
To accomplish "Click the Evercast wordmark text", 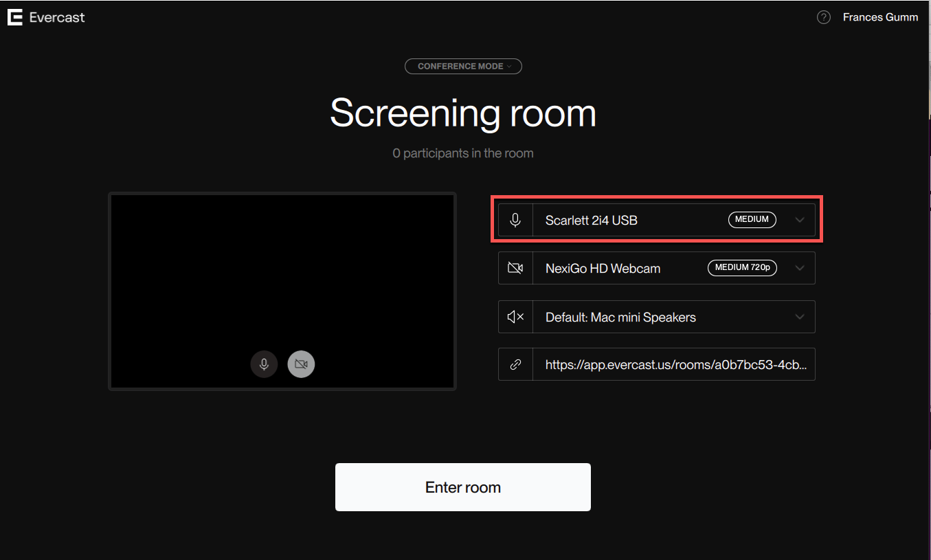I will coord(57,18).
